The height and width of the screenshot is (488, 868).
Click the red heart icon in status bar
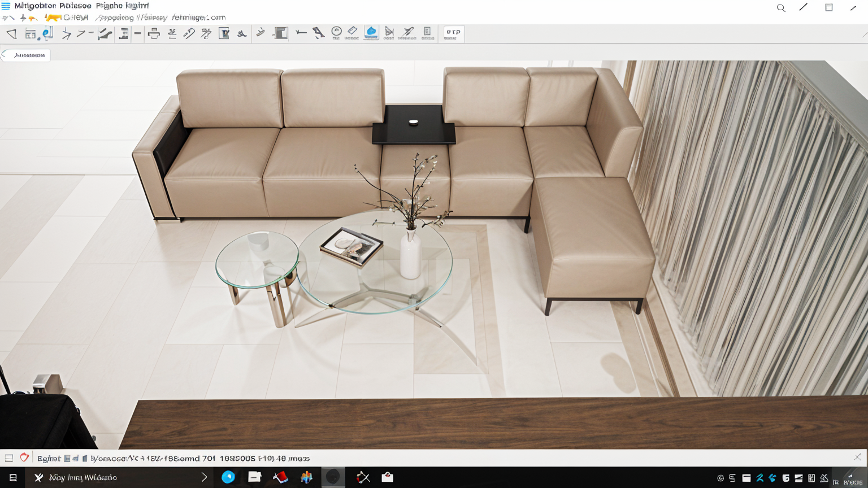(x=24, y=457)
